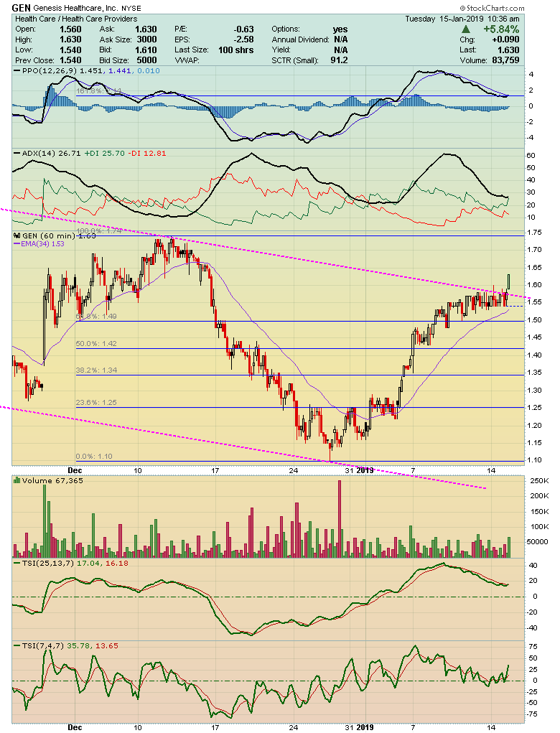Click the green +DI 25.70 legend value
560x733 pixels.
[104, 153]
